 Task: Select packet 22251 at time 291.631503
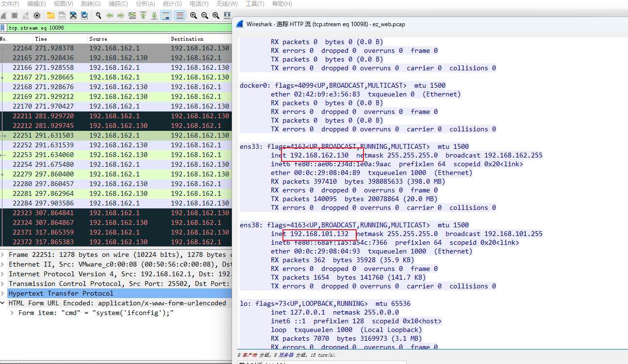pyautogui.click(x=116, y=135)
